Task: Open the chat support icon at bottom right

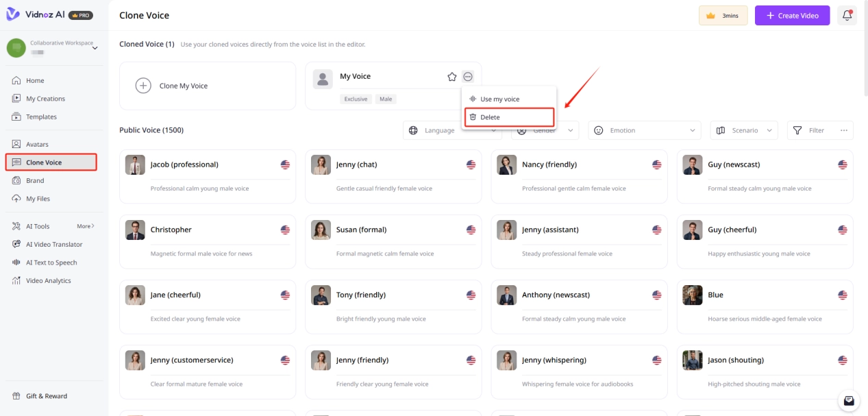Action: [849, 400]
